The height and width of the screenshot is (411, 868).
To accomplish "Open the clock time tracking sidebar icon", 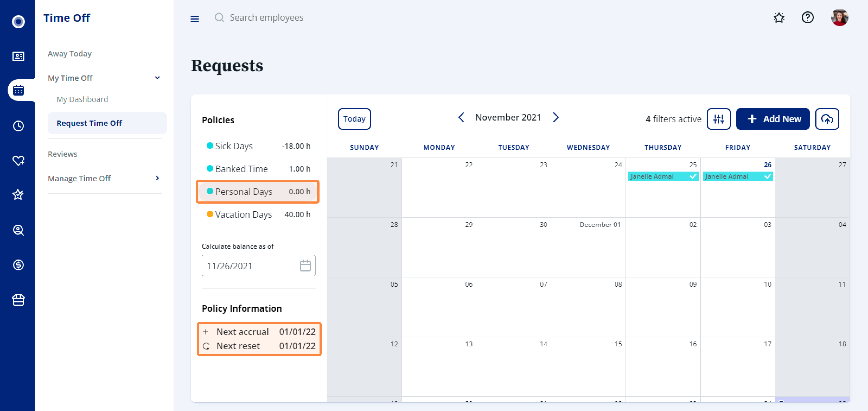I will click(x=18, y=126).
